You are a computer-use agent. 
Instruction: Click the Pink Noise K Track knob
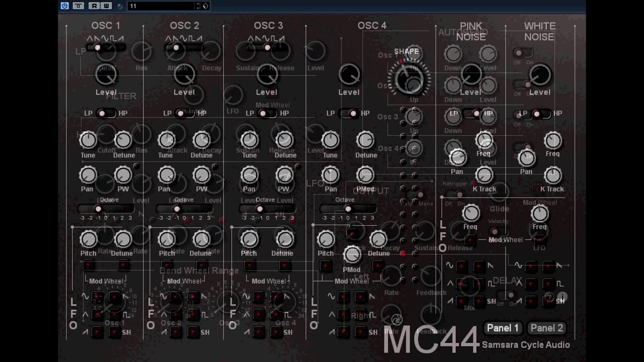(x=484, y=175)
